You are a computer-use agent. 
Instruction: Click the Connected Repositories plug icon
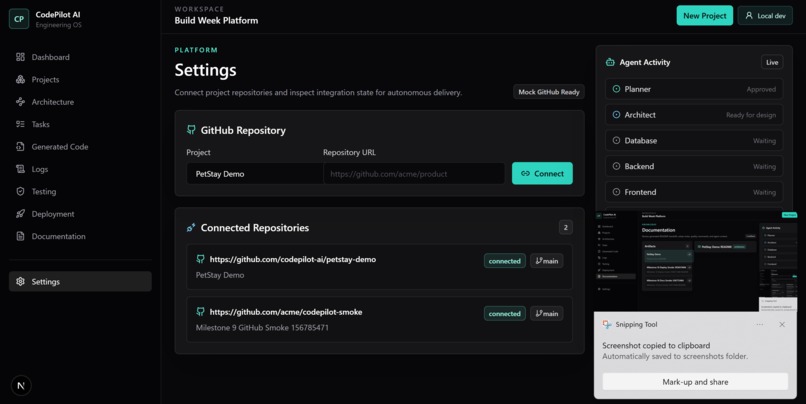coord(191,227)
